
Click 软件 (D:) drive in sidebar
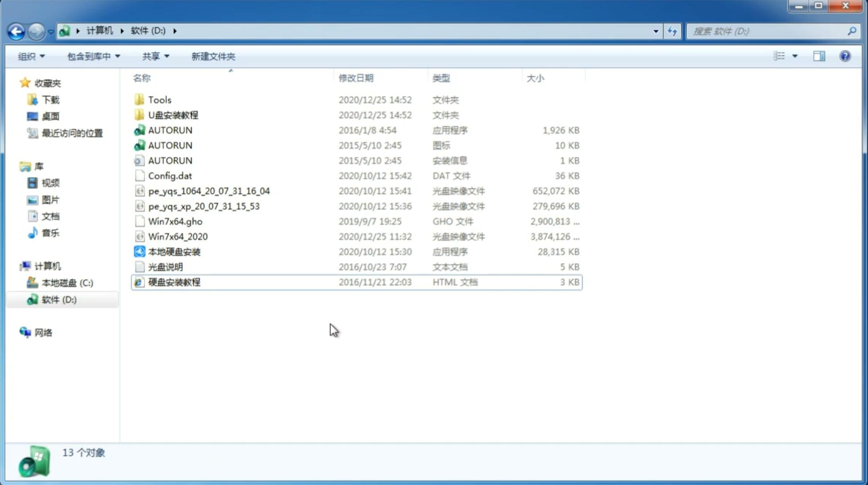click(x=58, y=299)
